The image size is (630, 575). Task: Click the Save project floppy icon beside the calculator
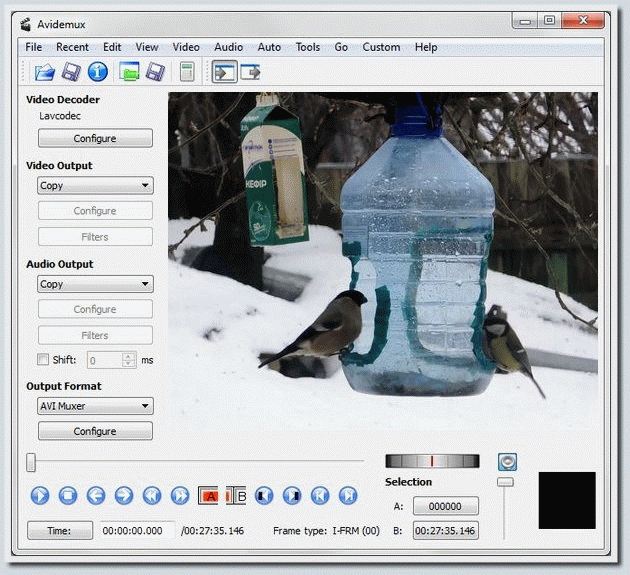(x=155, y=72)
